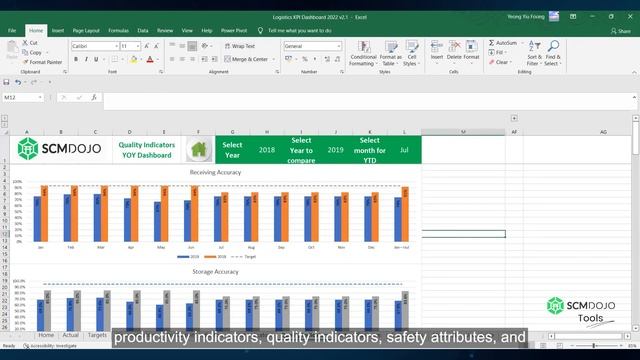Click the red Font Color button
640x360 pixels.
pyautogui.click(x=150, y=60)
